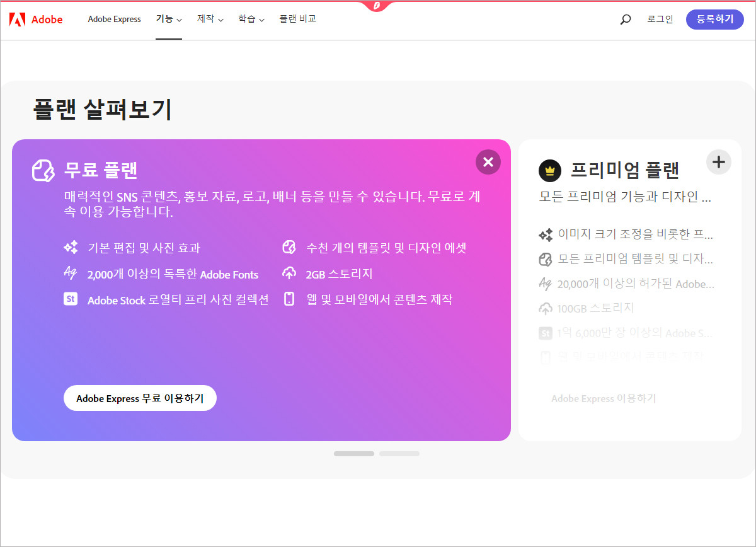Click the pink tab icon at top center
Image resolution: width=756 pixels, height=547 pixels.
[376, 6]
